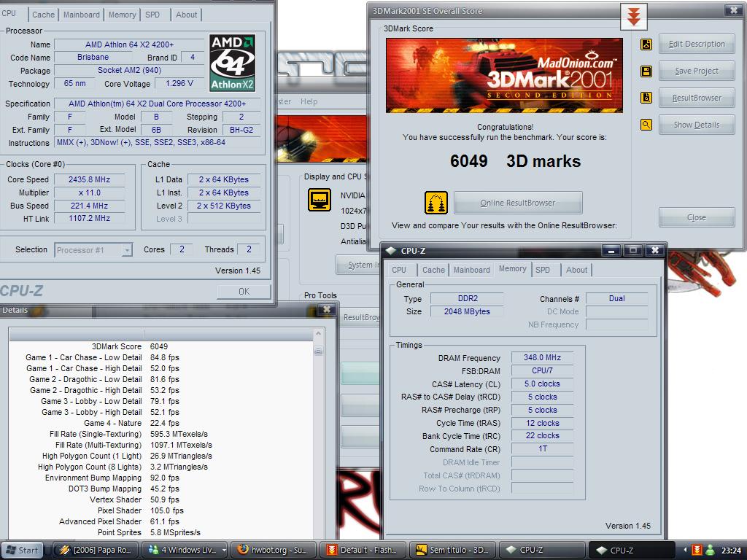Click the Core Speed 2435.8 MHz field

coord(89,179)
